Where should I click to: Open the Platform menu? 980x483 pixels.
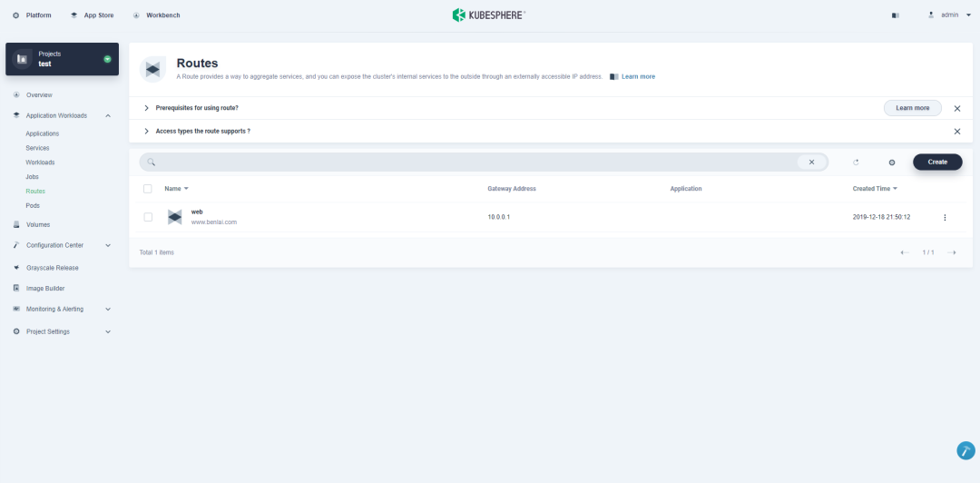pyautogui.click(x=39, y=15)
